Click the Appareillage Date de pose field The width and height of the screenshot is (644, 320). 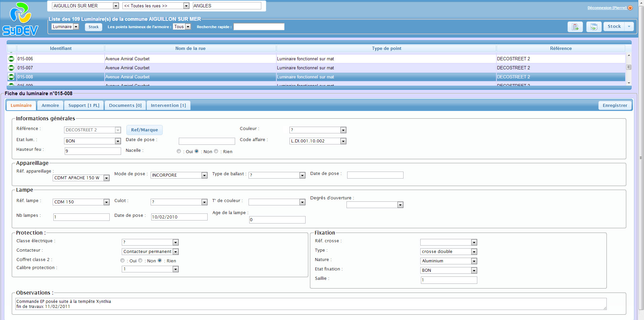(375, 175)
